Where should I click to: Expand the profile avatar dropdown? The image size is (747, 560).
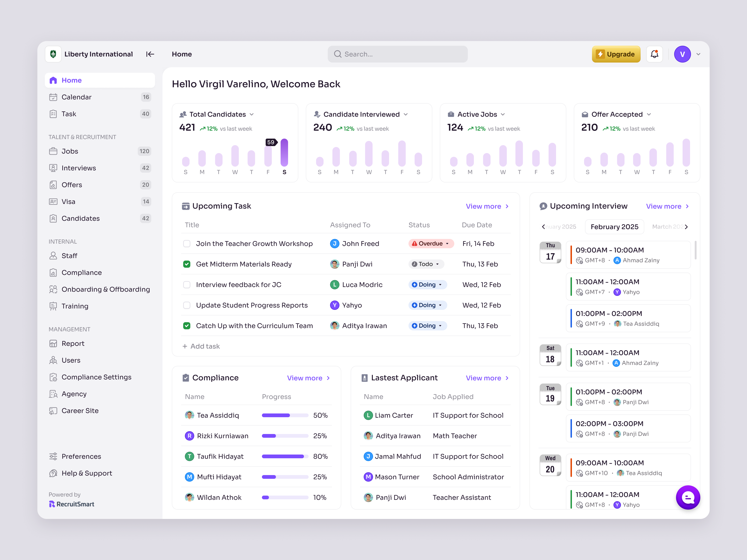698,54
